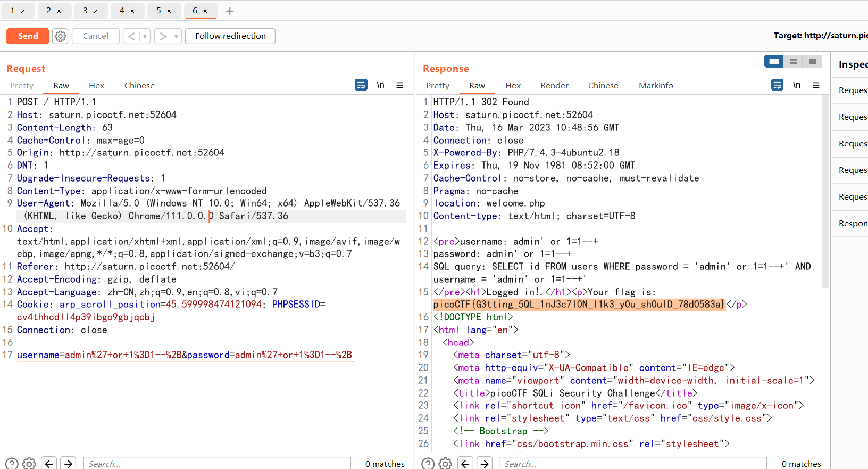The width and height of the screenshot is (868, 469).
Task: Toggle word wrap icon in Response panel
Action: [777, 85]
